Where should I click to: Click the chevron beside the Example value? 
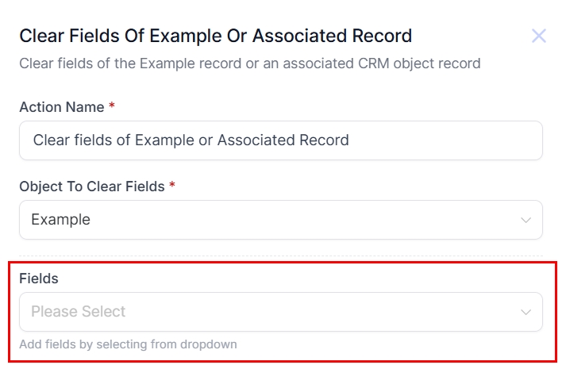[x=526, y=220]
